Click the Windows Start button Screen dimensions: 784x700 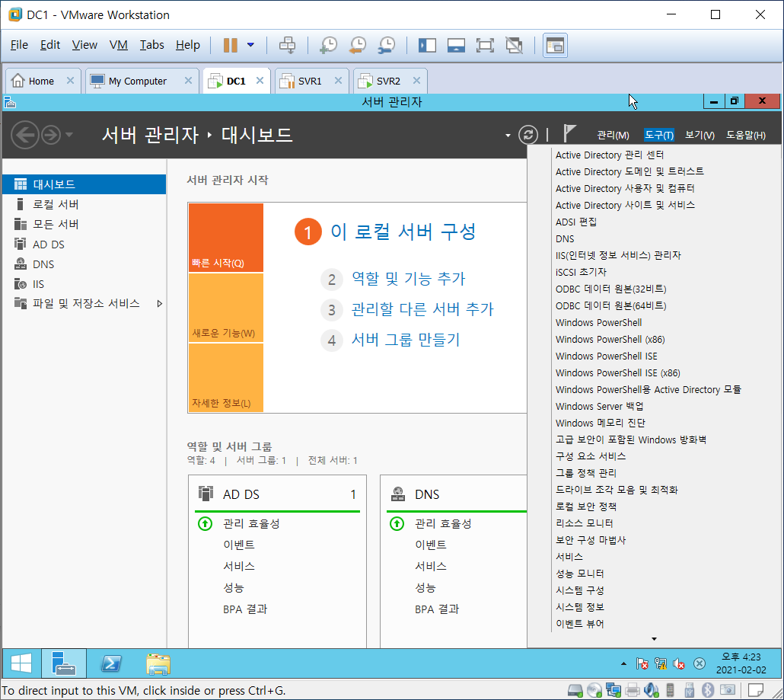tap(21, 664)
